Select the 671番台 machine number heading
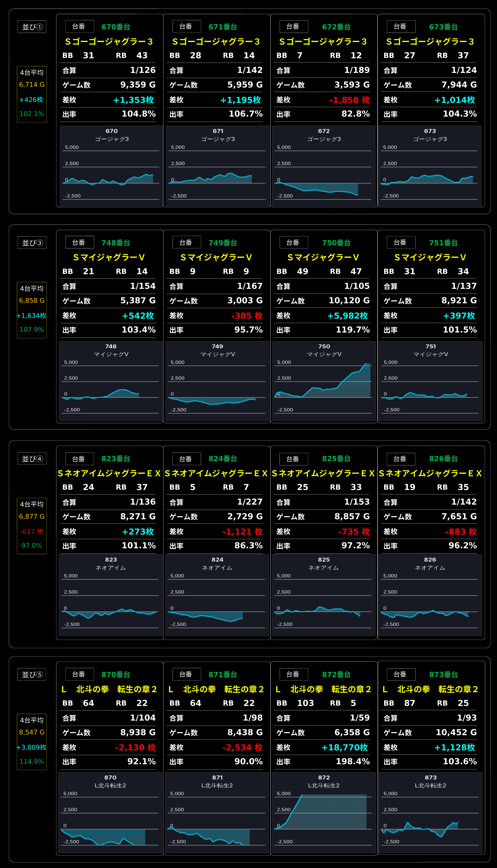Image resolution: width=497 pixels, height=868 pixels. [223, 27]
